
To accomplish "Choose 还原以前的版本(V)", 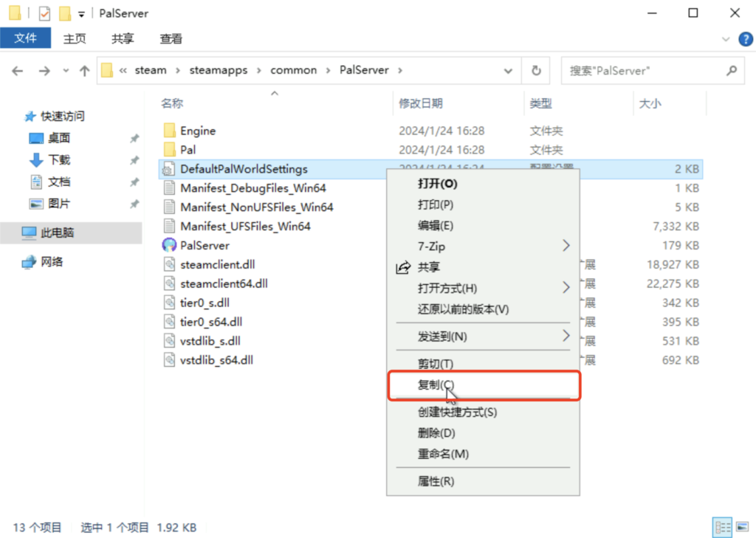I will 483,309.
